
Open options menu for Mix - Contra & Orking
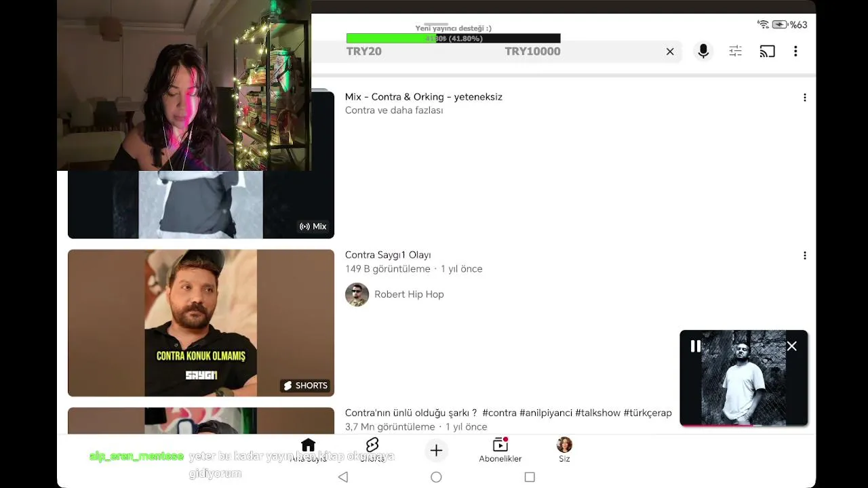[x=805, y=98]
